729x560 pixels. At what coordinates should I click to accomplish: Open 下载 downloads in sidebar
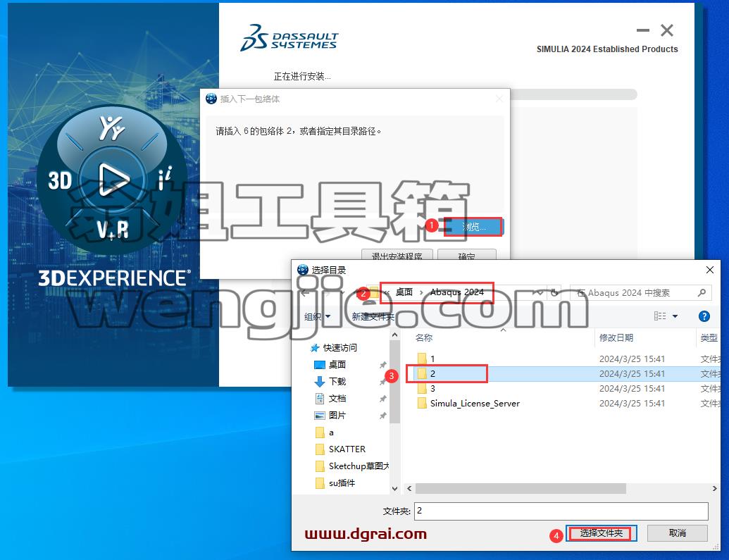click(337, 381)
